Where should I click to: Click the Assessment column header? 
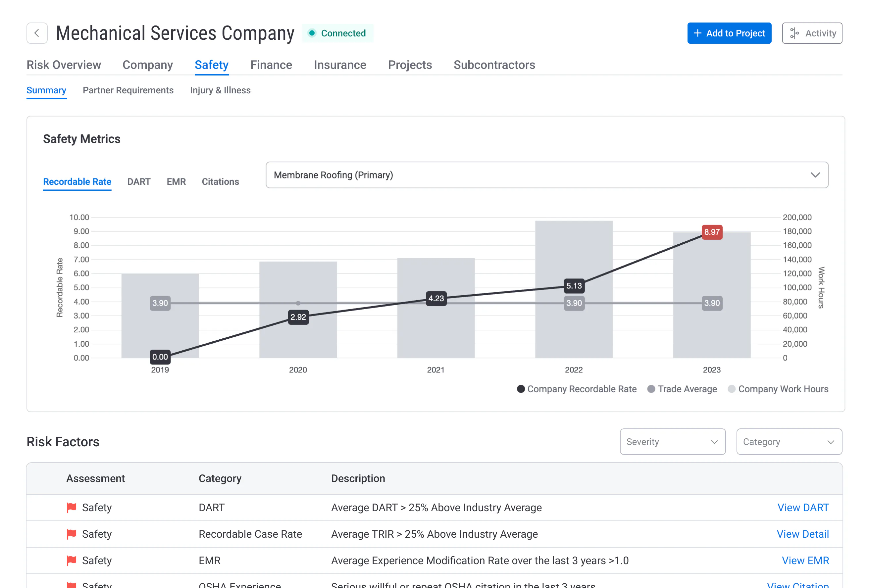tap(95, 478)
